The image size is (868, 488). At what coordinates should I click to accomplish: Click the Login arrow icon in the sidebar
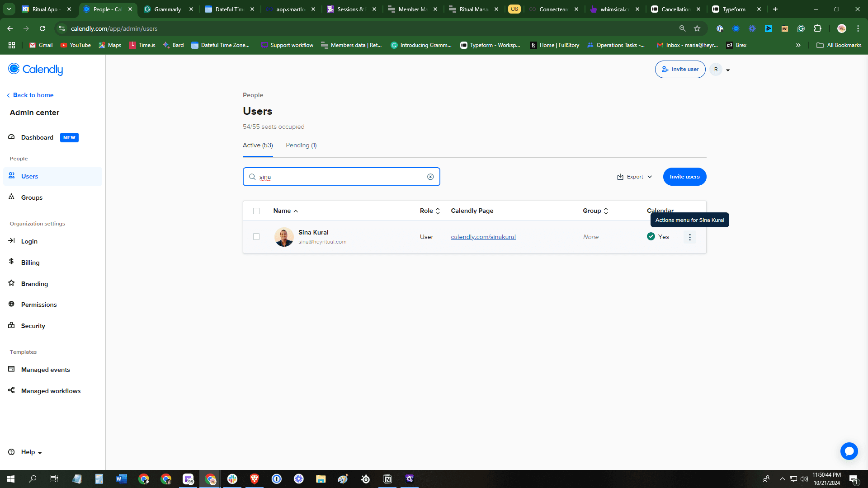[12, 241]
